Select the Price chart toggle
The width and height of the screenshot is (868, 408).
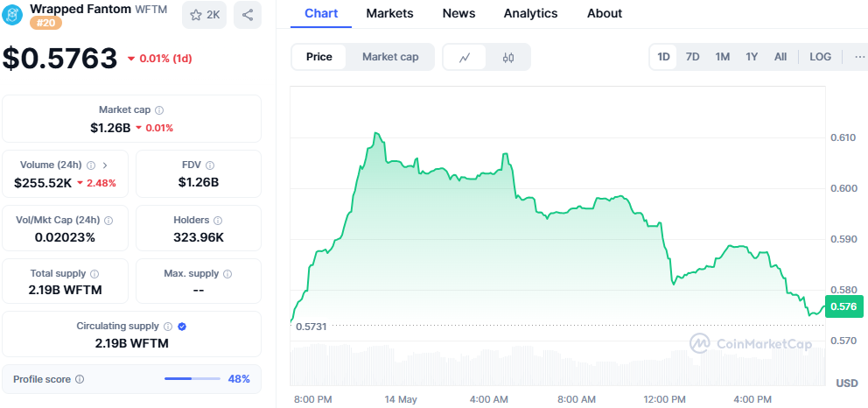(x=318, y=57)
